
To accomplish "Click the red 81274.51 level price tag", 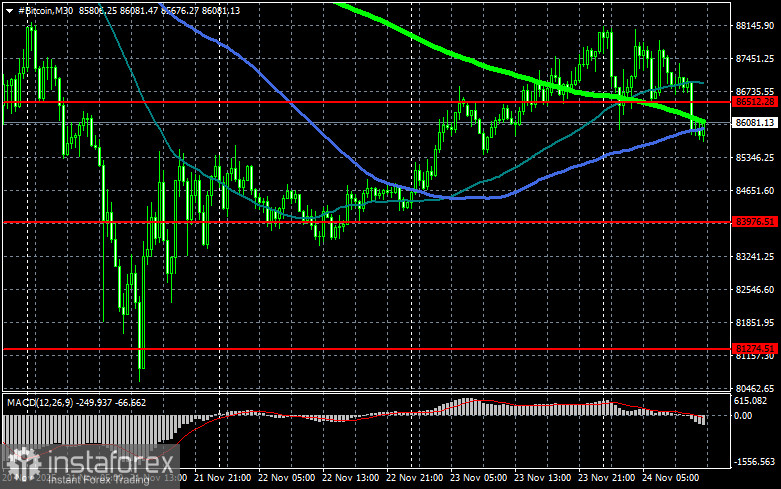I will [755, 349].
